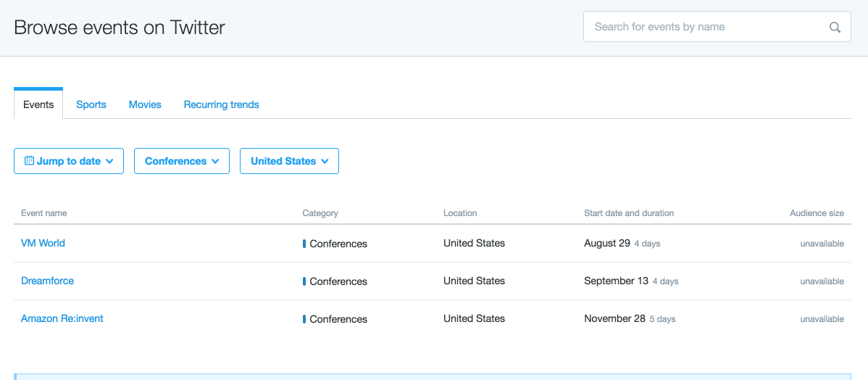Open the Amazon Re:invent event
Viewport: 868px width, 380px height.
(x=62, y=318)
